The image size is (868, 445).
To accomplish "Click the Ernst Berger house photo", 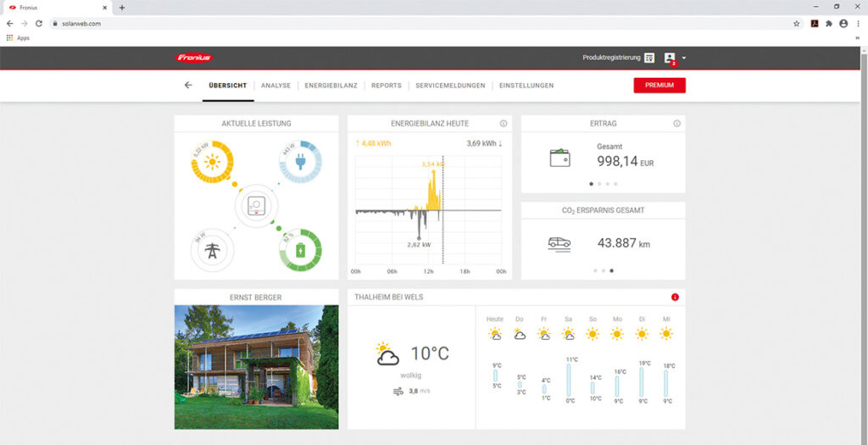I will (x=256, y=366).
